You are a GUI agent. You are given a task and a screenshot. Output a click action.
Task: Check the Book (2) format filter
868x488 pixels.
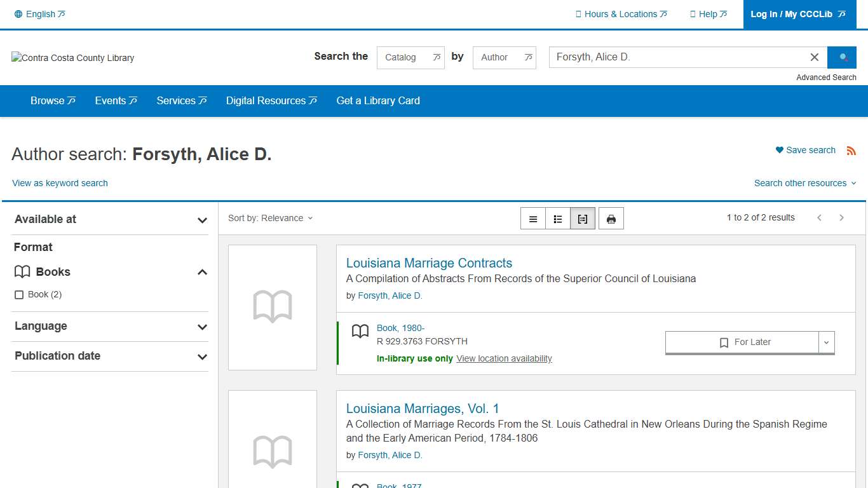click(19, 294)
